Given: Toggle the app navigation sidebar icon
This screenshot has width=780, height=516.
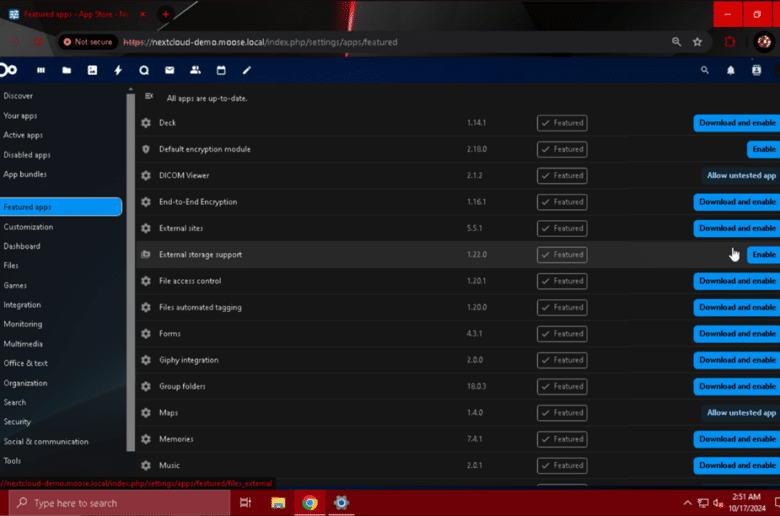Looking at the screenshot, I should point(149,96).
